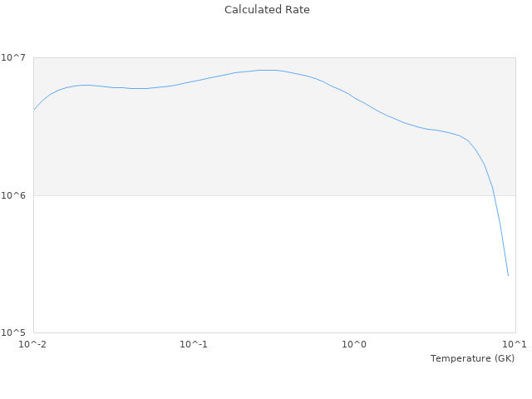This screenshot has height=399, width=532.
Task: Click the blue curve at its highest peak
Action: tap(266, 70)
